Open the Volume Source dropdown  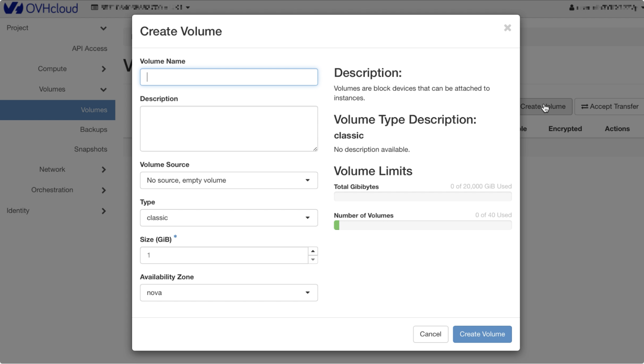[x=229, y=180]
